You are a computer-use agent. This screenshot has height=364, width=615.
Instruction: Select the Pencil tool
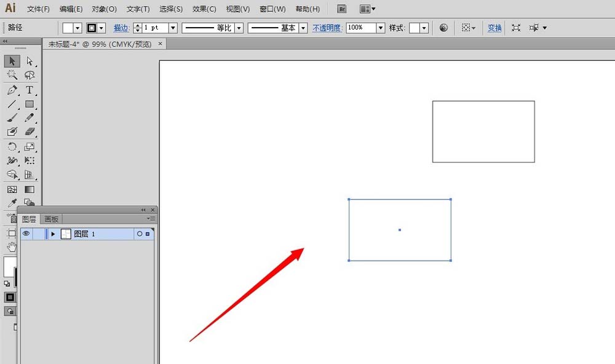pyautogui.click(x=30, y=117)
